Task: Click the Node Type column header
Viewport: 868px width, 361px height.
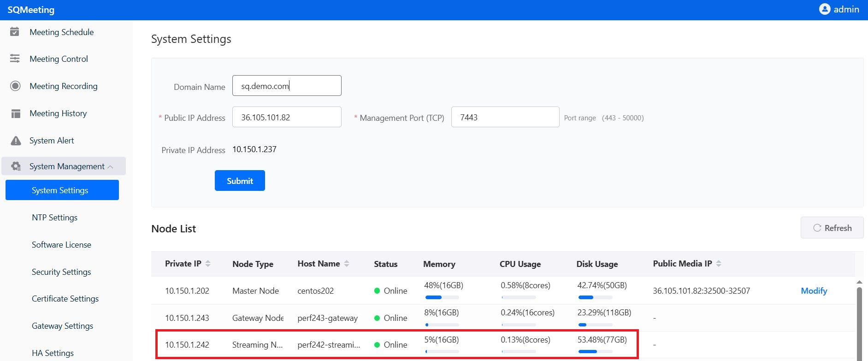Action: tap(253, 264)
